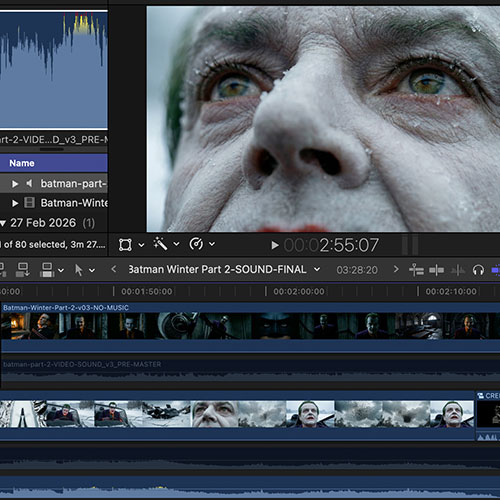
Task: Click the Joker close-up in the viewer
Action: tap(323, 119)
